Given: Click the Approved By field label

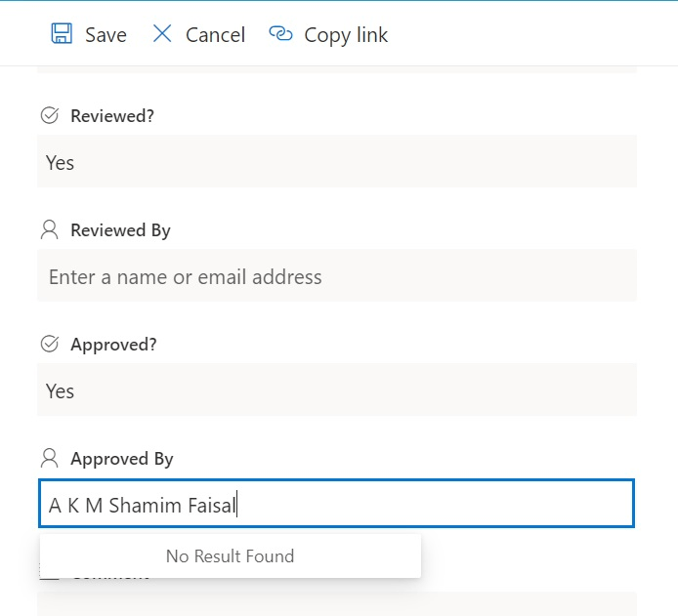Looking at the screenshot, I should pyautogui.click(x=122, y=459).
